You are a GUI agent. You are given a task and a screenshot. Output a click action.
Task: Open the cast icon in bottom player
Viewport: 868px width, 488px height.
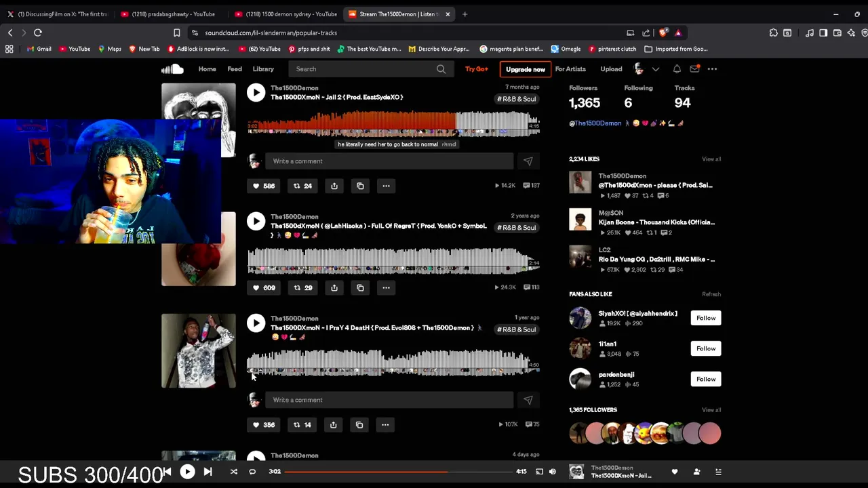click(539, 472)
